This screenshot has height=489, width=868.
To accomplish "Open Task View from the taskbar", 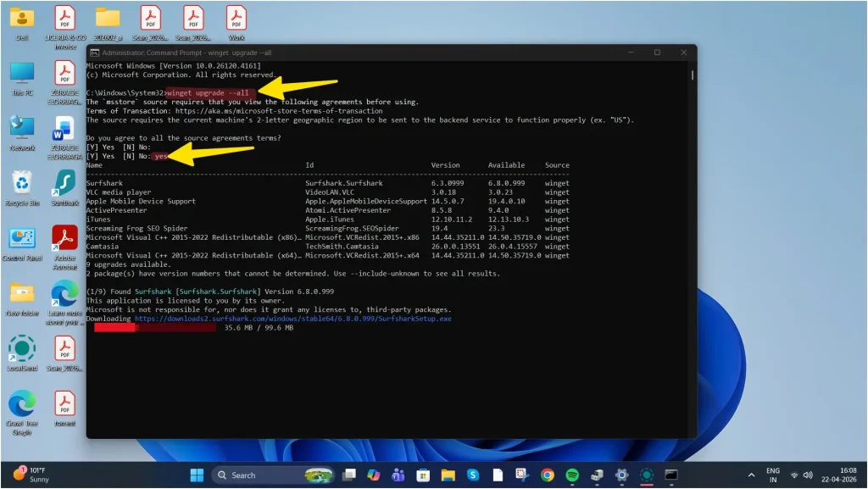I will [348, 475].
